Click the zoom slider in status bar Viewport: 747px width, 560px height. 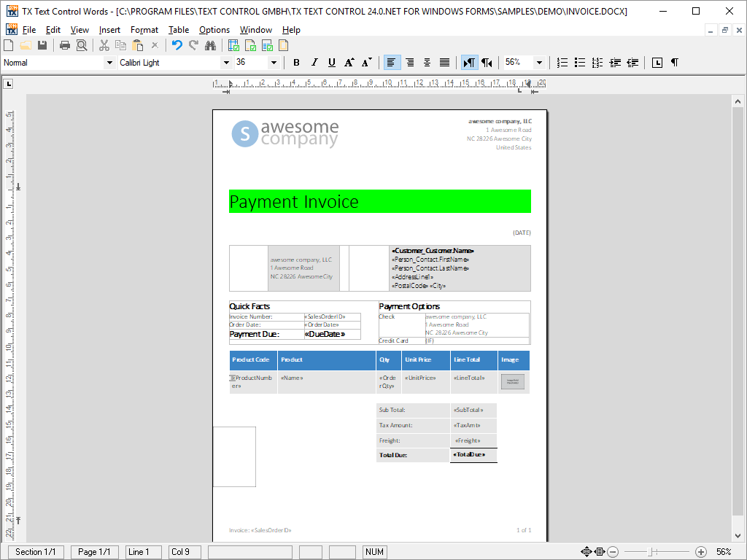point(653,552)
